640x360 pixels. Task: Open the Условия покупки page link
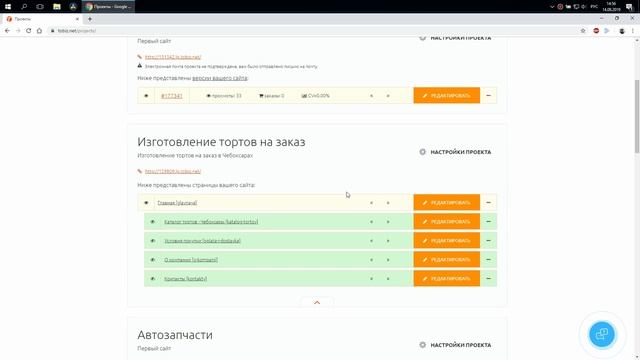point(202,241)
